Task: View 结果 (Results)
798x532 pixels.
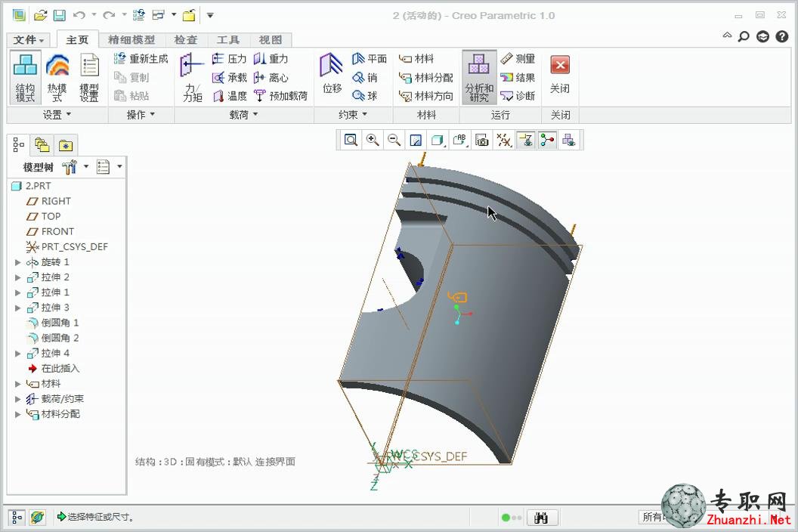Action: pos(518,77)
